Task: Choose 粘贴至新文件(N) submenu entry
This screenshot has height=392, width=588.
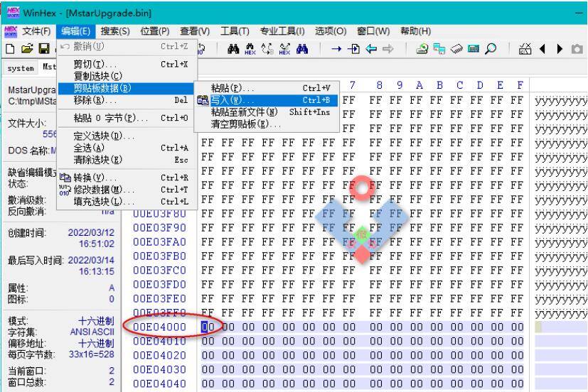Action: pos(267,112)
